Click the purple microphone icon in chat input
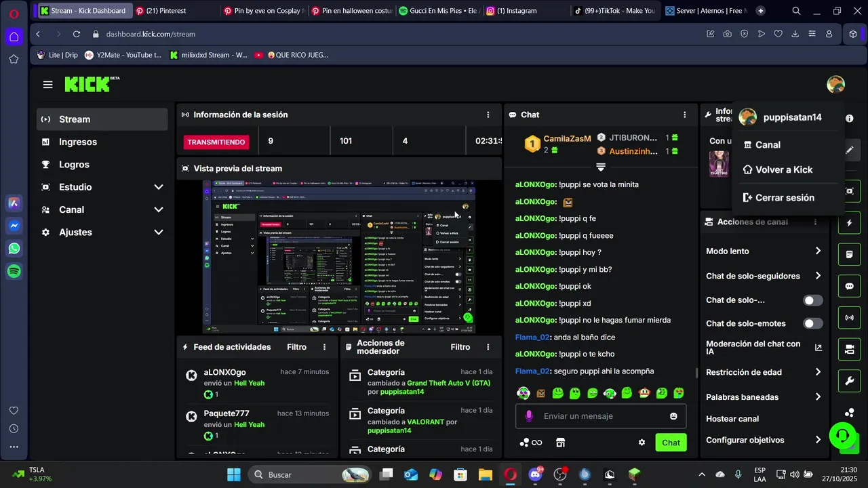Image resolution: width=868 pixels, height=488 pixels. (x=529, y=416)
